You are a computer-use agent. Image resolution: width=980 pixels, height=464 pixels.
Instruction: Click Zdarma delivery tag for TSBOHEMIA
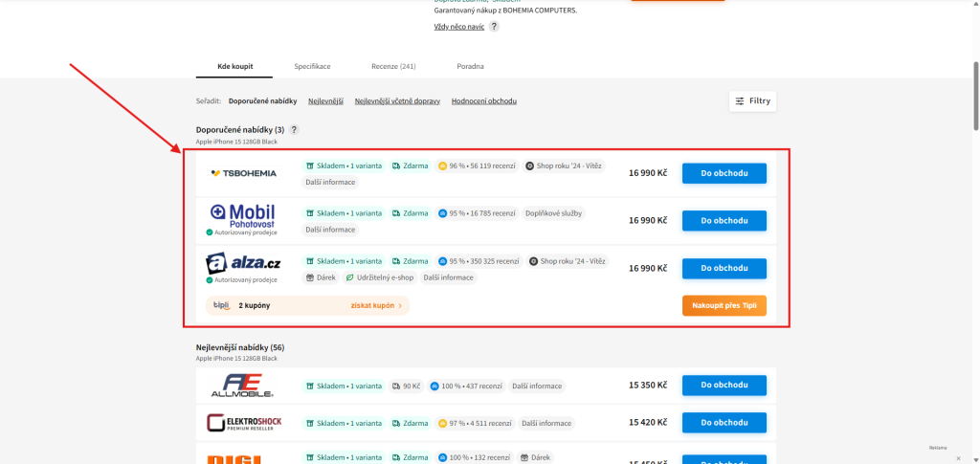410,166
